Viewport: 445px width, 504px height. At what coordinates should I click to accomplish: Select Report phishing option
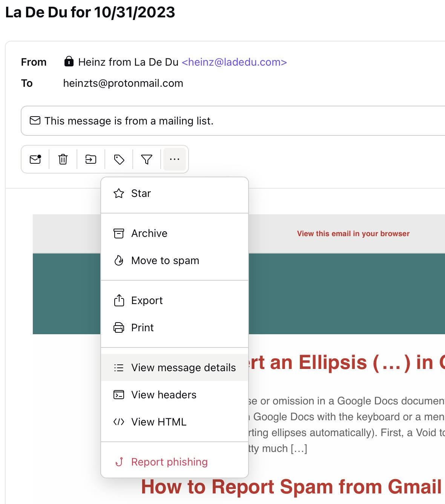point(175,462)
